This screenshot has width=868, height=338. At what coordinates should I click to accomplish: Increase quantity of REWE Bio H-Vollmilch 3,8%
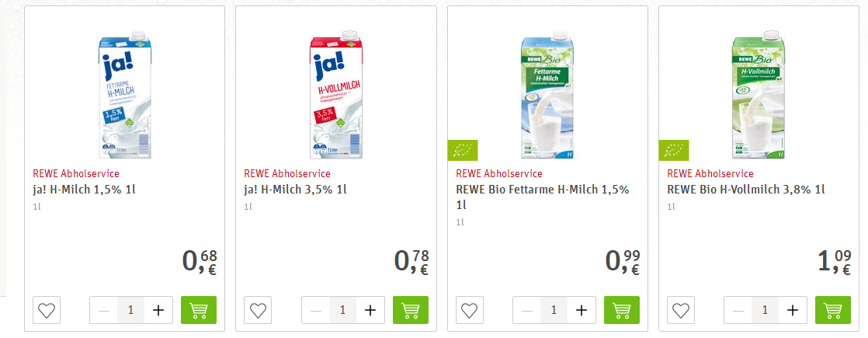[x=793, y=310]
